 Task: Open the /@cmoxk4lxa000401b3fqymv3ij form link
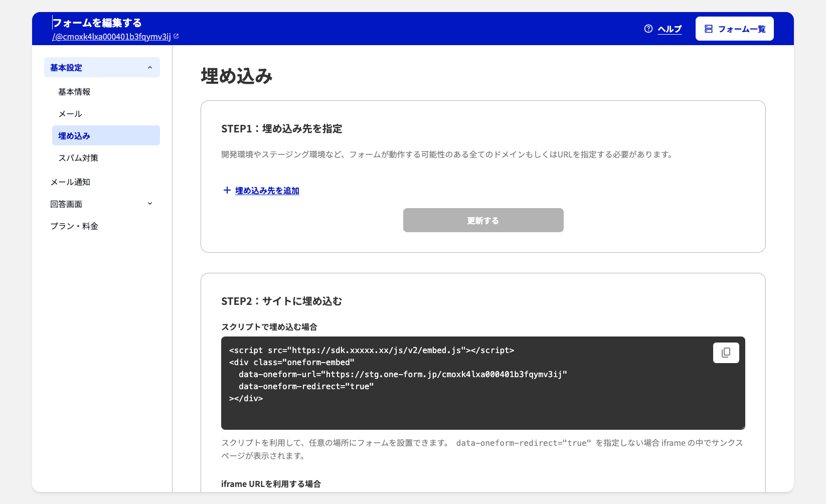[x=111, y=37]
